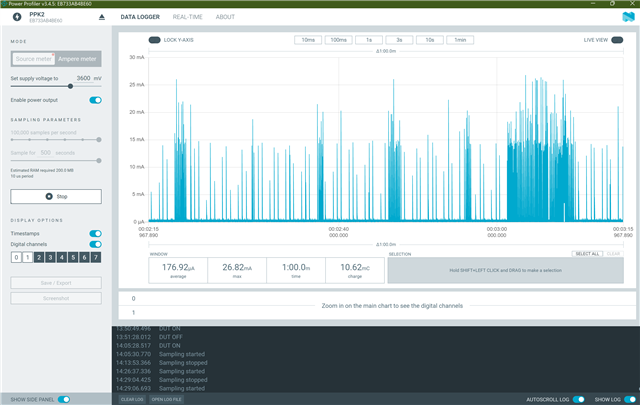640x405 pixels.
Task: Adjust the supply voltage slider handle
Action: point(70,86)
